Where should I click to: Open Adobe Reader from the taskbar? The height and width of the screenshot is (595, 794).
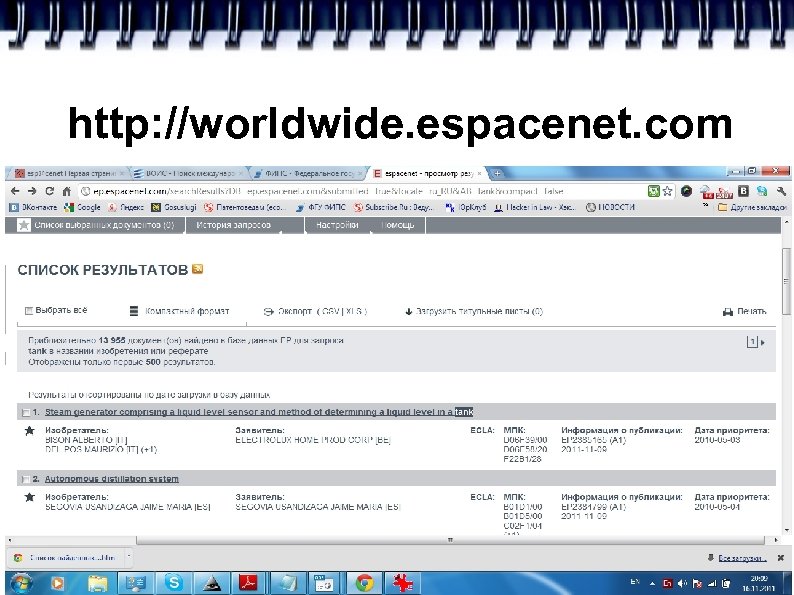(249, 583)
